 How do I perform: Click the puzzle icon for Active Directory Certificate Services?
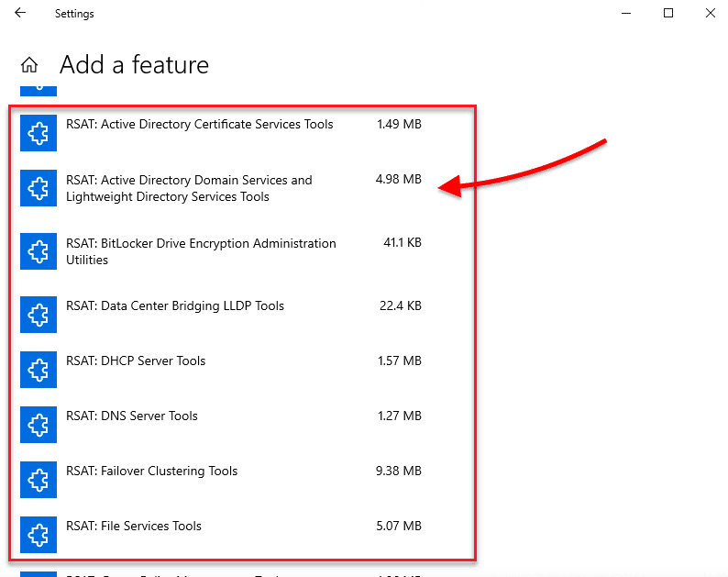39,133
